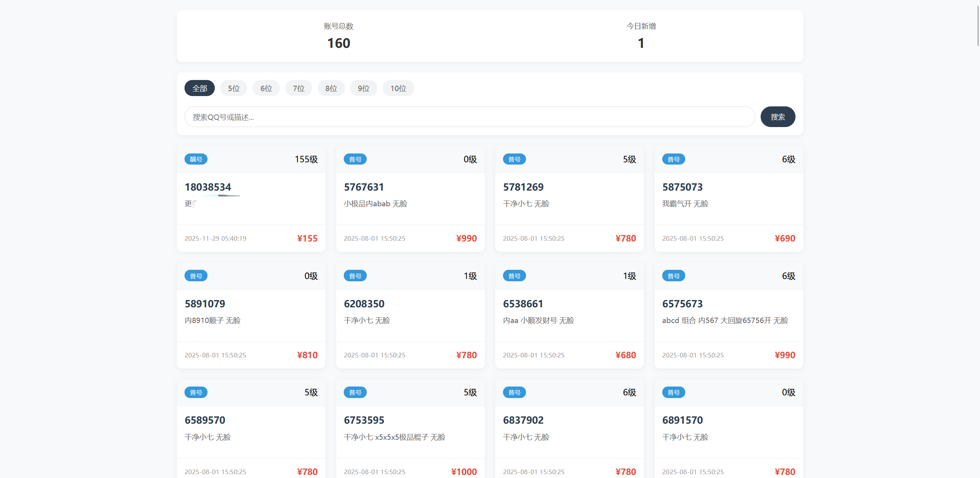Select the 全部 filter tab
This screenshot has height=478, width=980.
(199, 88)
